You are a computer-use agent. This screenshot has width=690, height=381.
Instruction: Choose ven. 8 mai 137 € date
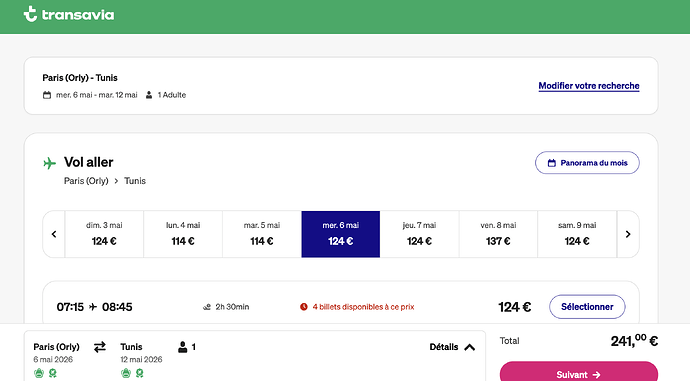(x=498, y=234)
